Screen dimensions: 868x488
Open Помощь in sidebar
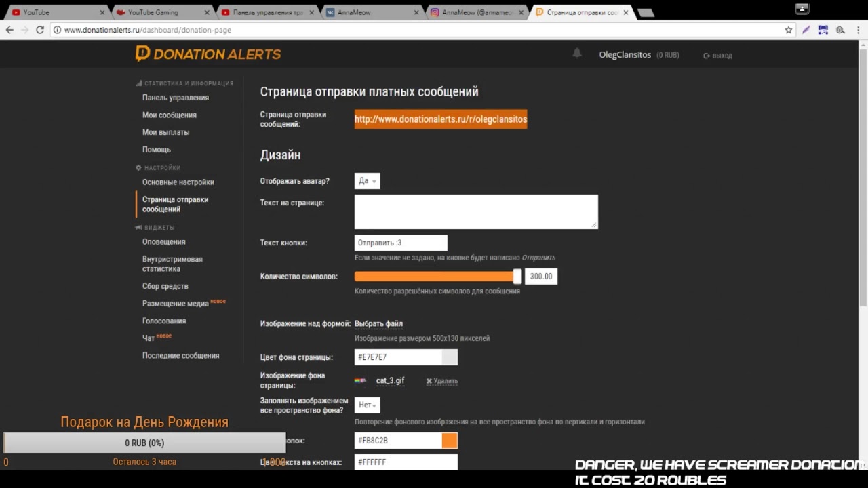click(x=157, y=150)
